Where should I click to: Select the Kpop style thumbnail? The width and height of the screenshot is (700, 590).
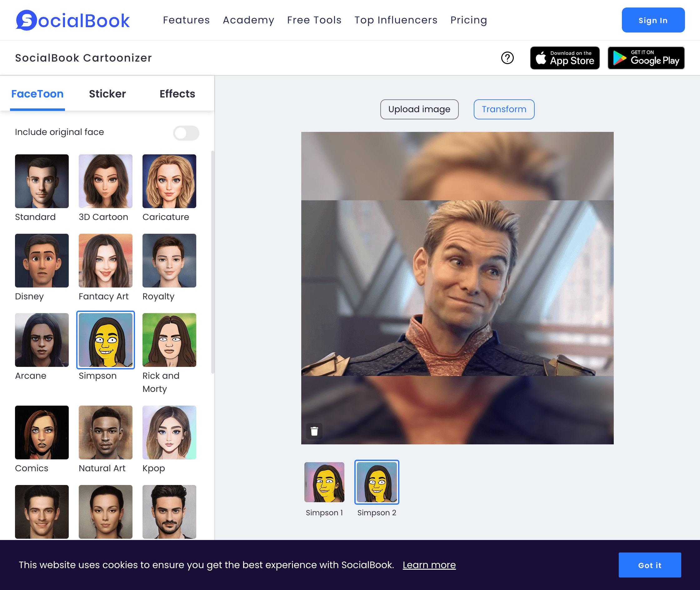click(x=169, y=432)
